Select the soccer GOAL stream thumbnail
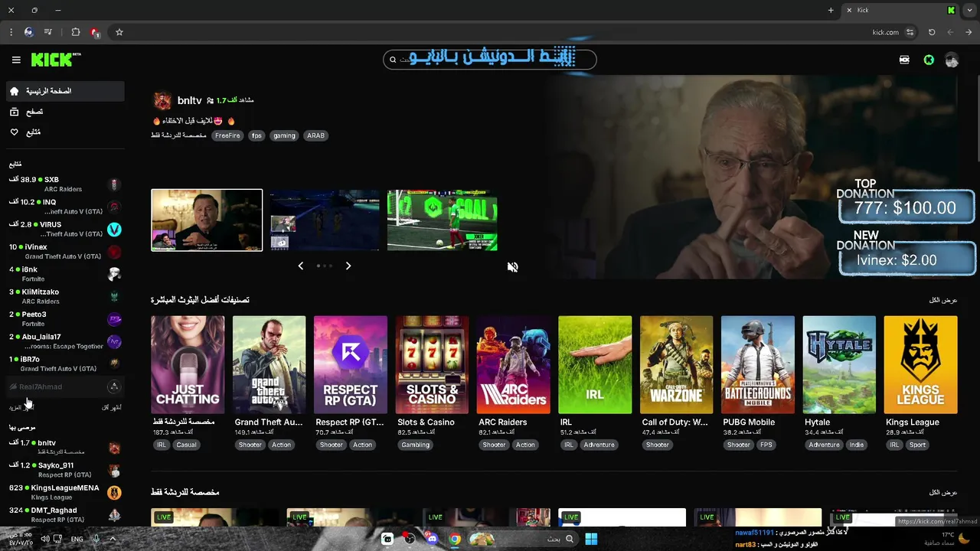980x551 pixels. pos(443,220)
